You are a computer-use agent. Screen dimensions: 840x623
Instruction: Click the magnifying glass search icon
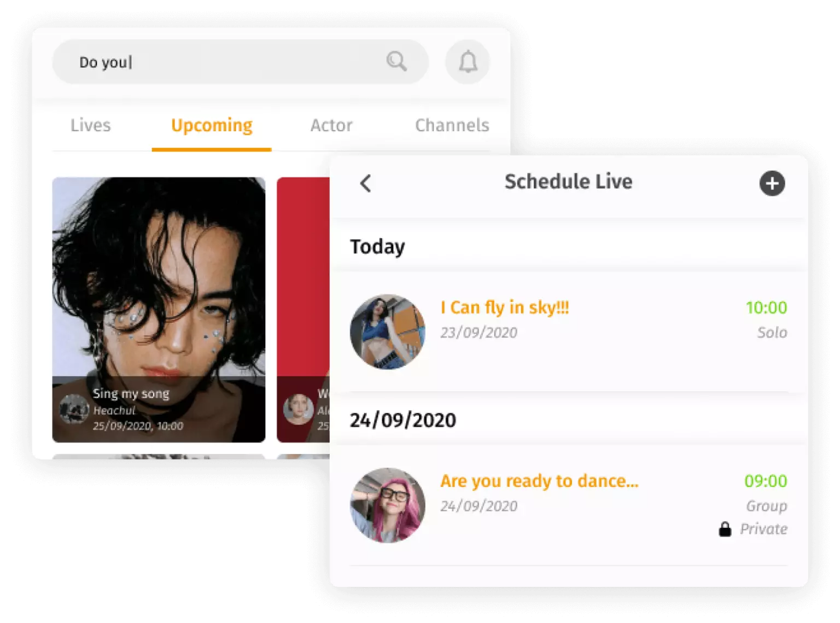(396, 61)
